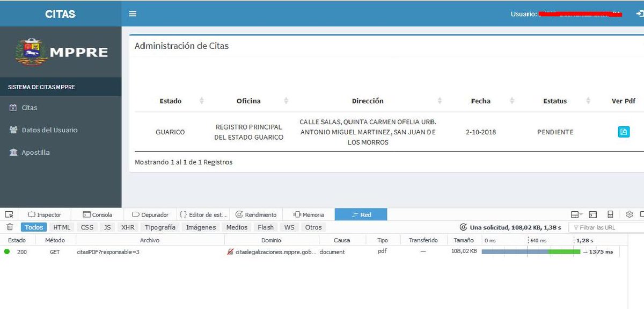
Task: Click the Tipo network column header
Action: (x=382, y=240)
